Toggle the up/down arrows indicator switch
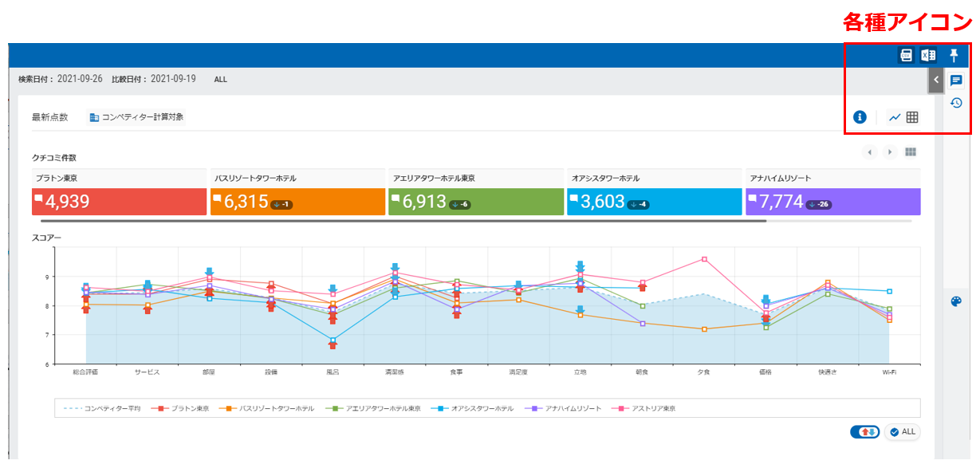 coord(865,431)
